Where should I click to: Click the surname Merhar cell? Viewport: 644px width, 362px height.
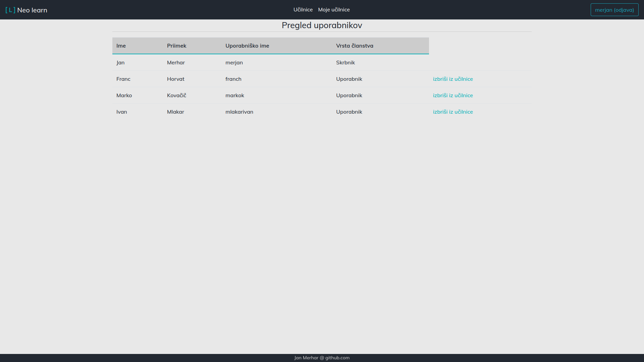tap(176, 63)
